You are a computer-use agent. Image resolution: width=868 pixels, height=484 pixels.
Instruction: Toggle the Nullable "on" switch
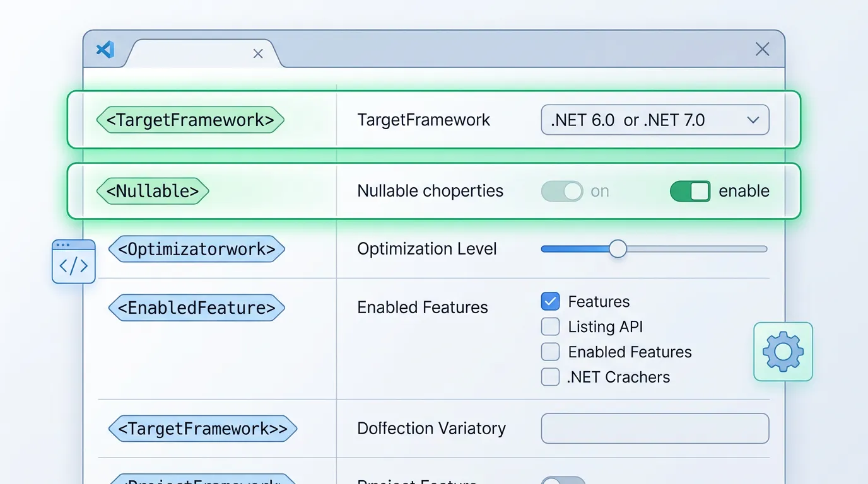(x=562, y=191)
